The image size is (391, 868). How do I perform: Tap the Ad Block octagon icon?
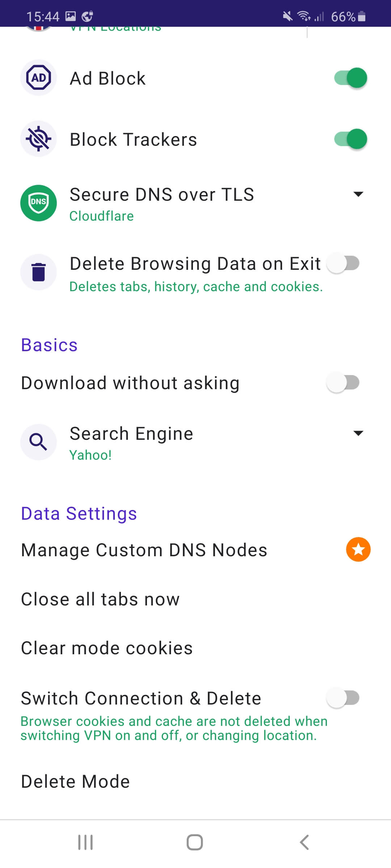(38, 78)
